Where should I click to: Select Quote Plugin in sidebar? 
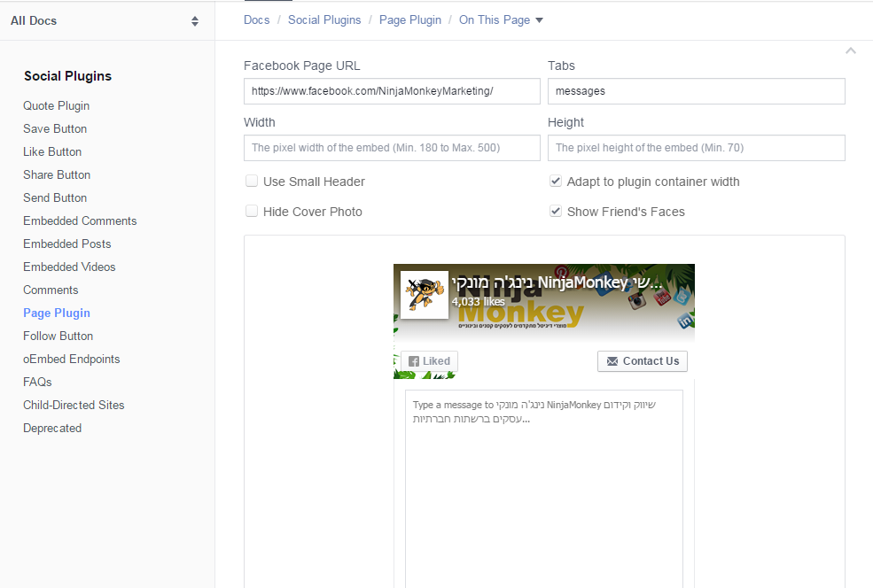tap(56, 105)
